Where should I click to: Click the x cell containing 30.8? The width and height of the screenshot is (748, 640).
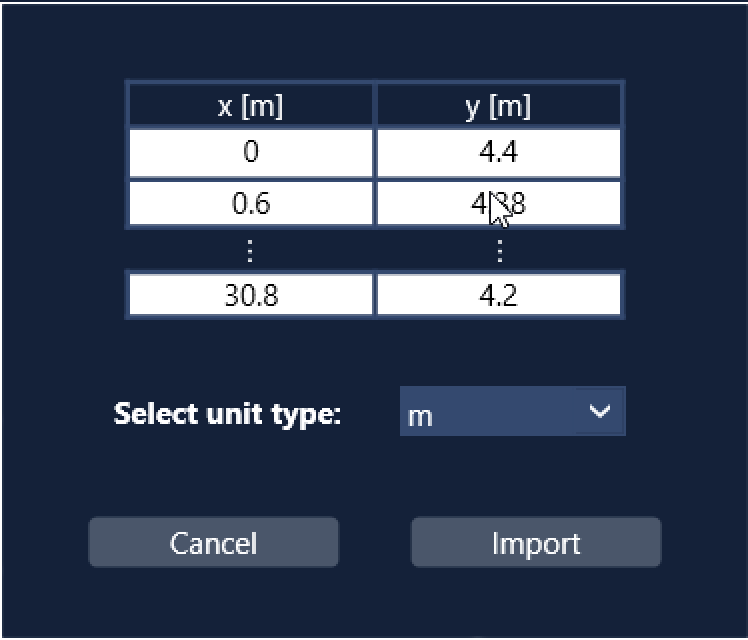pyautogui.click(x=251, y=295)
